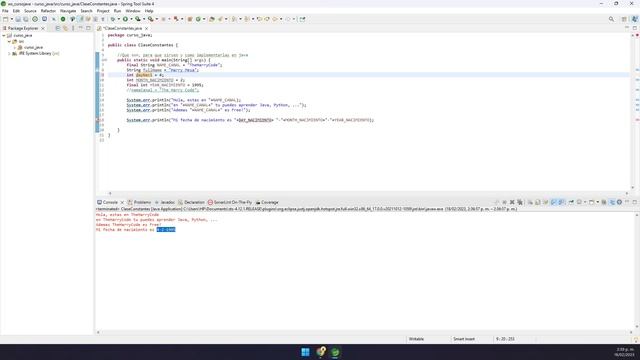Click selected date text in console output

coord(166,230)
